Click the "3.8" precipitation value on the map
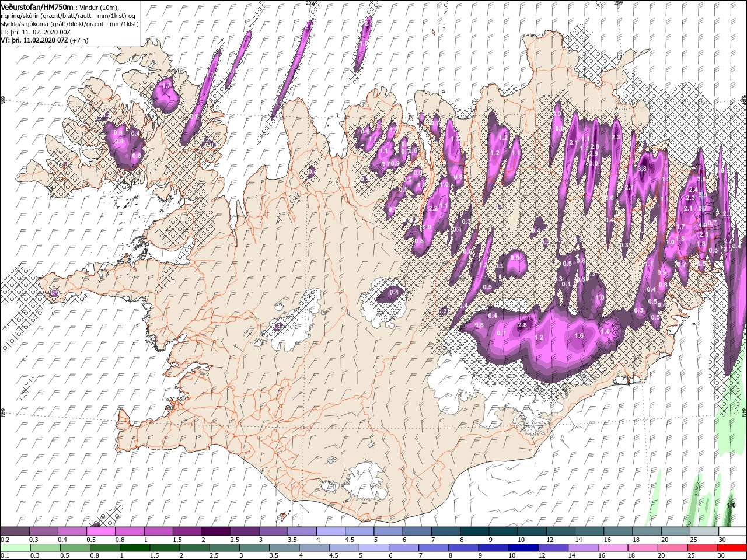The width and height of the screenshot is (747, 560). (x=642, y=169)
